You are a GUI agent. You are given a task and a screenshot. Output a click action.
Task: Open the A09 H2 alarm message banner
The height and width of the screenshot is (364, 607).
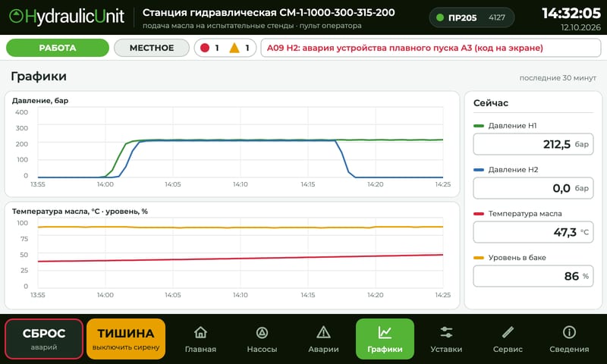tap(430, 48)
